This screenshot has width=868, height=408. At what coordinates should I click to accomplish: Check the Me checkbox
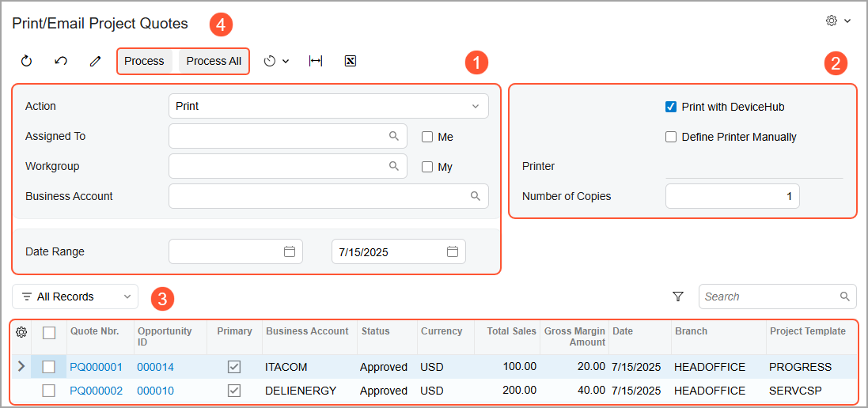(427, 137)
